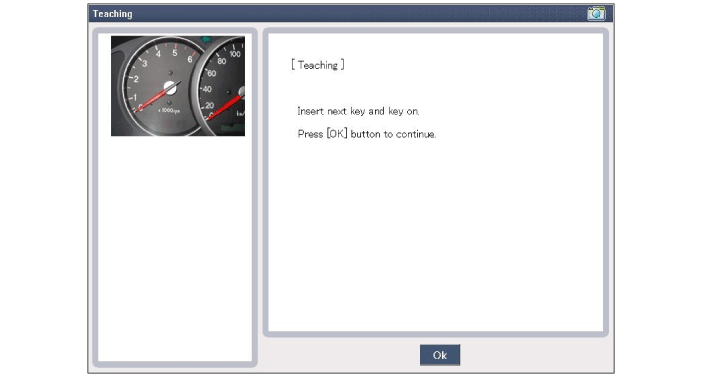Click the number 100 on the speedometer
This screenshot has width=701, height=377.
235,54
